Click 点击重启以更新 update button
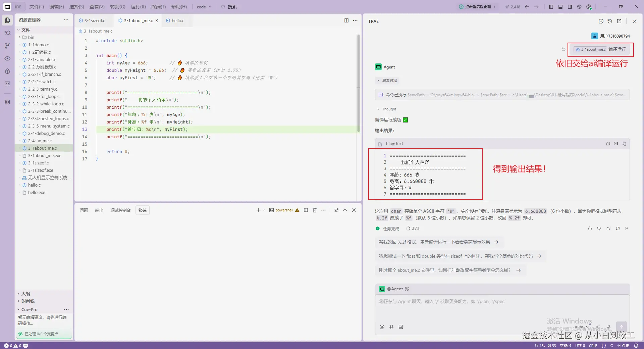 click(x=478, y=7)
